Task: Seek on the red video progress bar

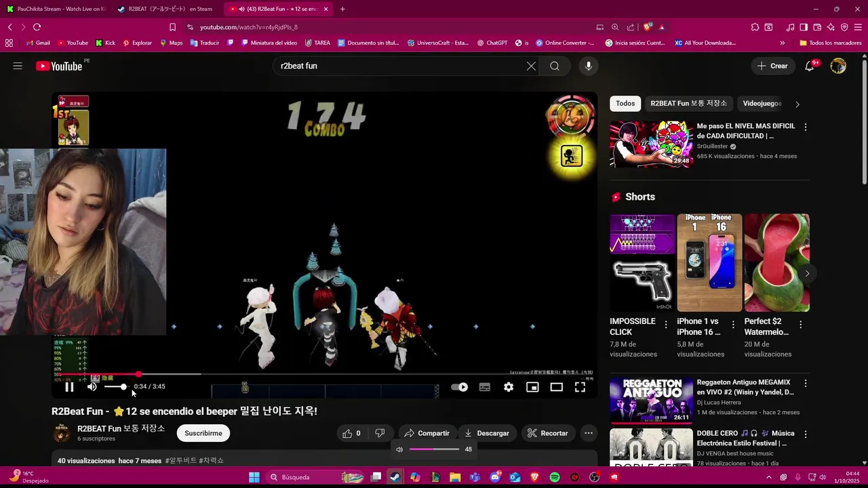Action: pyautogui.click(x=324, y=373)
